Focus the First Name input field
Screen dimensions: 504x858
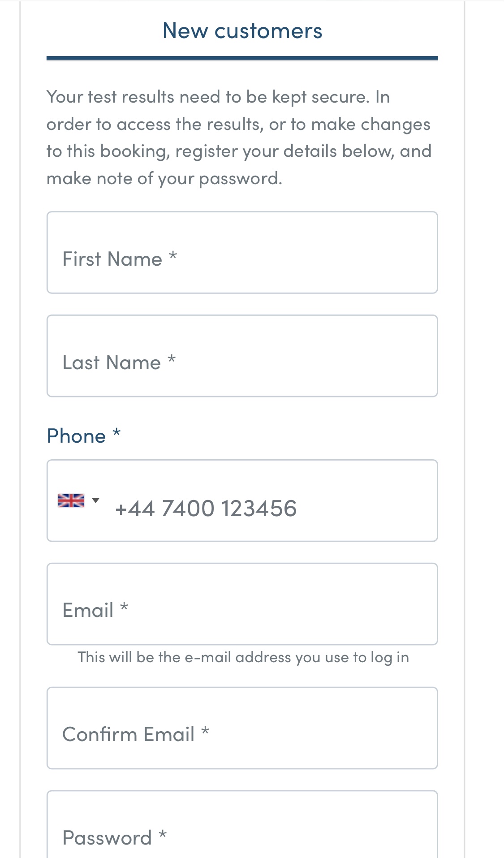[242, 253]
